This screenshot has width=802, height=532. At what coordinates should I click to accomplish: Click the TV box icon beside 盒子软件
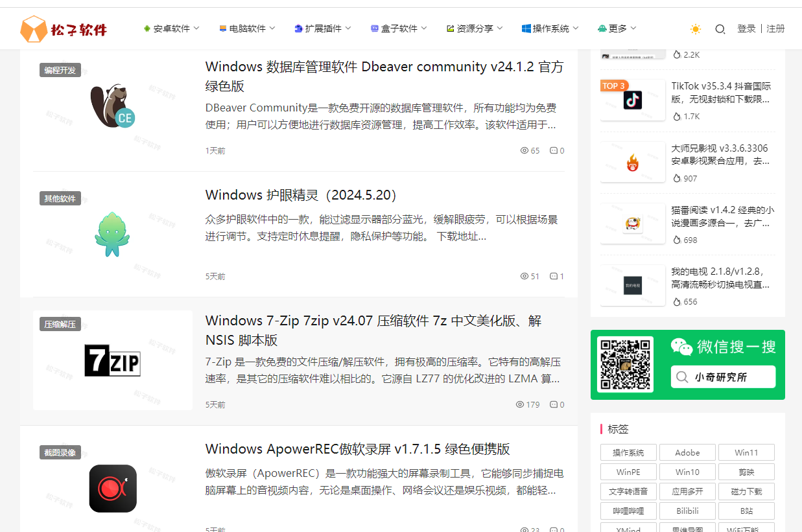click(375, 29)
